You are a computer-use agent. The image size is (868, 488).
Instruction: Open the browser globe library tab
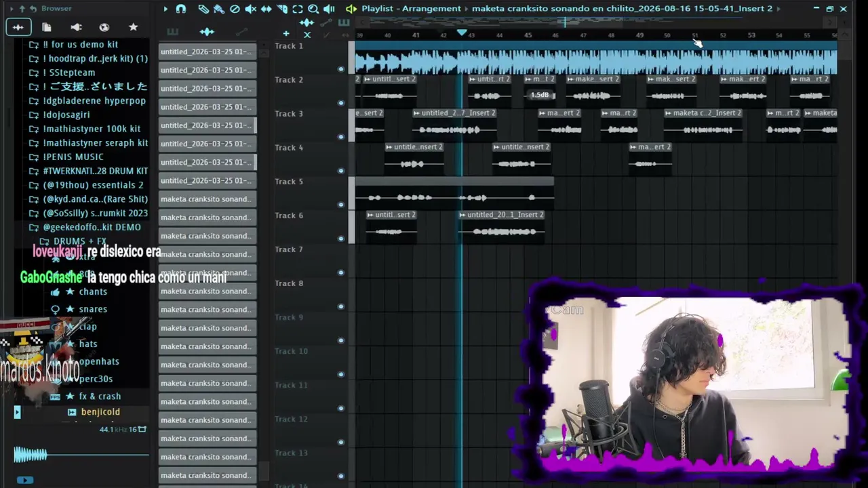(104, 27)
